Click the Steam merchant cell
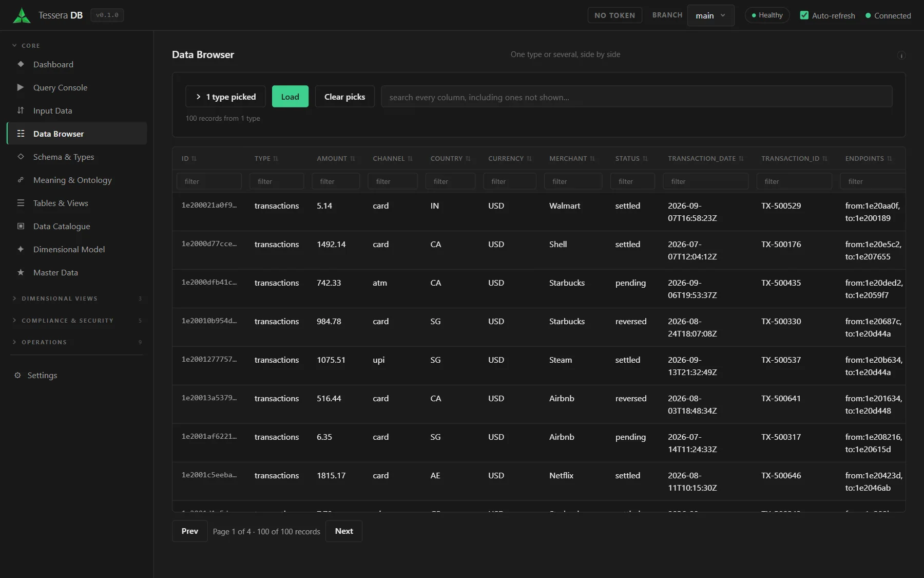The image size is (924, 578). tap(561, 360)
